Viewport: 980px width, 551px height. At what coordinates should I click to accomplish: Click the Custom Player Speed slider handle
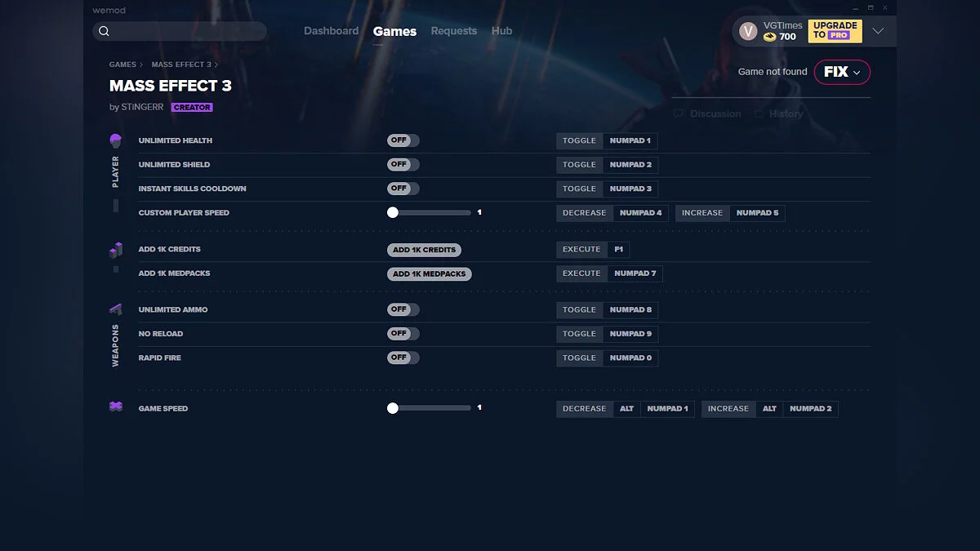[x=393, y=212]
